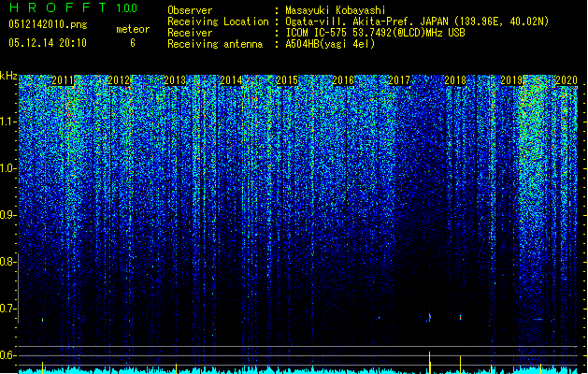
Task: Click the HROFFT 1.0.0 title text
Action: click(74, 7)
